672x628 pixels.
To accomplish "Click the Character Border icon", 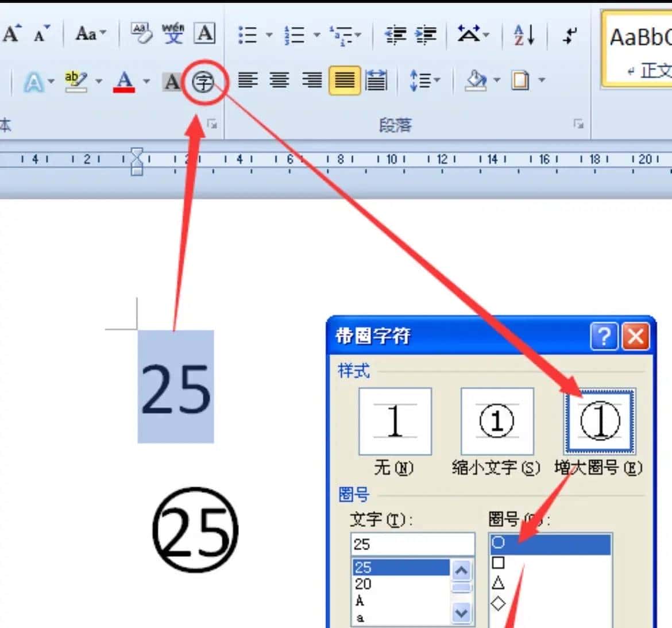I will (204, 33).
